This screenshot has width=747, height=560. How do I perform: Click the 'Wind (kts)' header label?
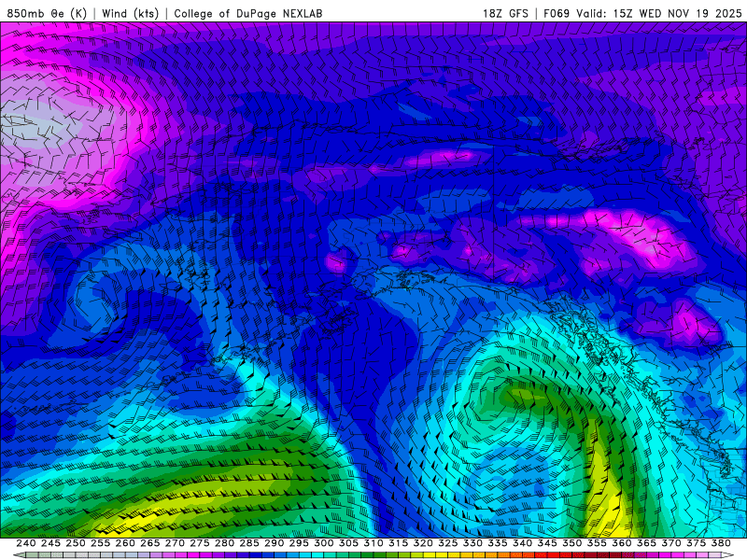click(130, 13)
